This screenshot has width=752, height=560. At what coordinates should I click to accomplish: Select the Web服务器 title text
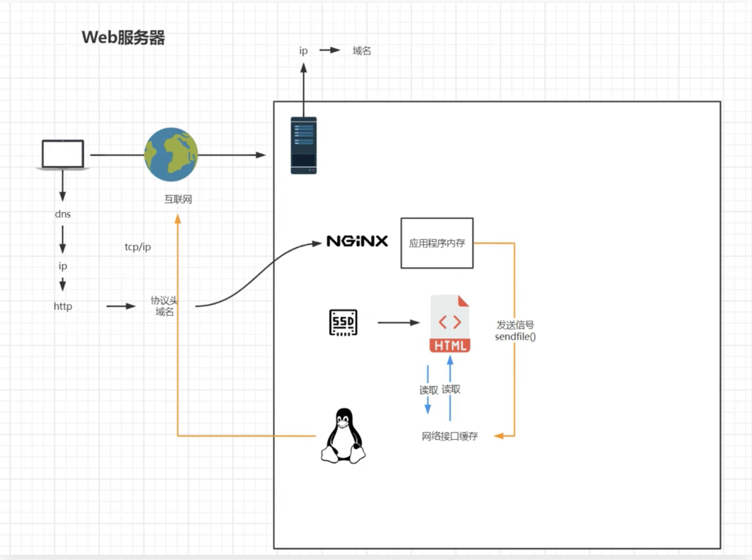(x=123, y=38)
